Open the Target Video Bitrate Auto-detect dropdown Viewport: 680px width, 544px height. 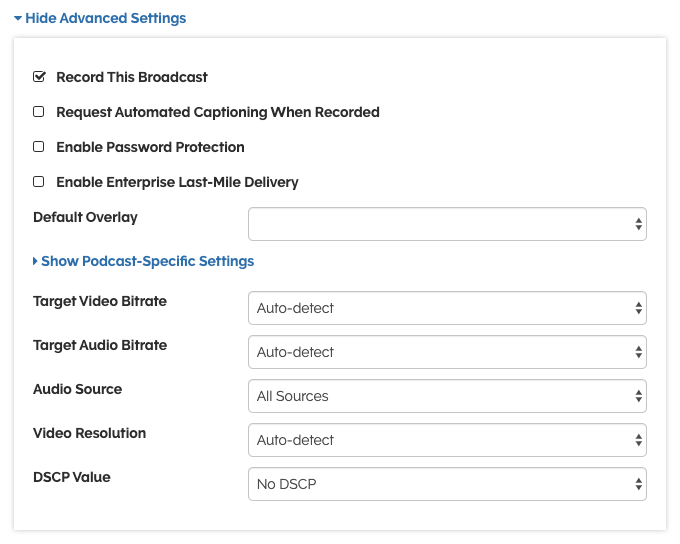[440, 309]
